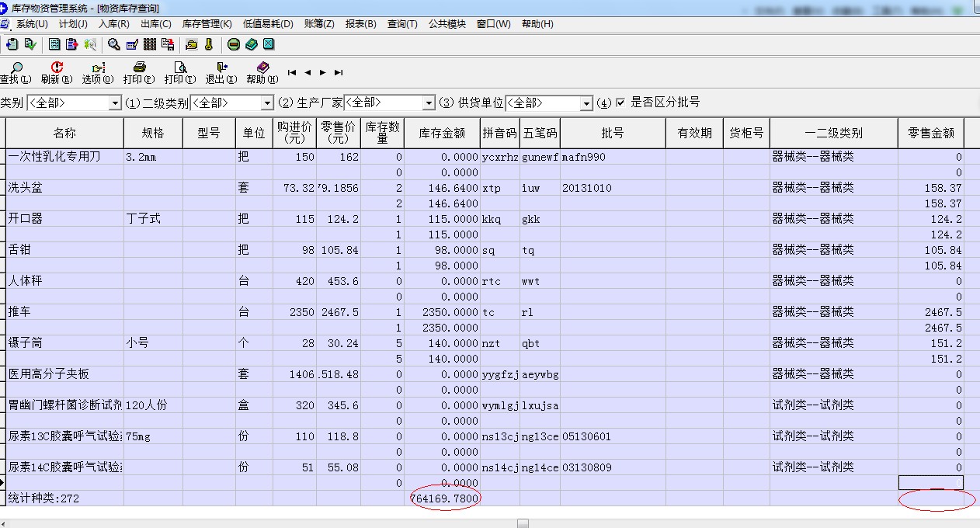Open the 系统(U) menu
The width and height of the screenshot is (980, 528).
[x=32, y=24]
